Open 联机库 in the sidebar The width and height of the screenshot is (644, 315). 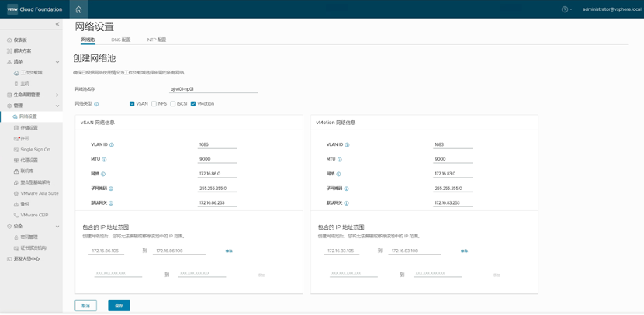tap(26, 171)
